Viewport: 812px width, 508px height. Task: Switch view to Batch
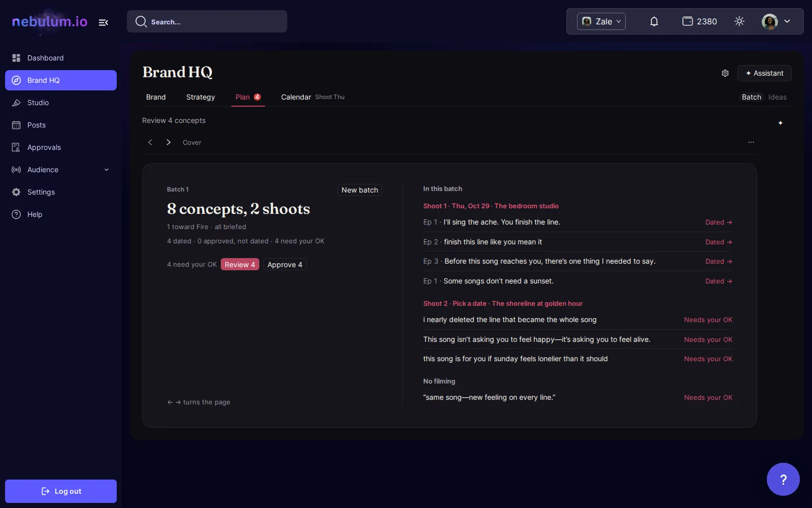click(752, 97)
